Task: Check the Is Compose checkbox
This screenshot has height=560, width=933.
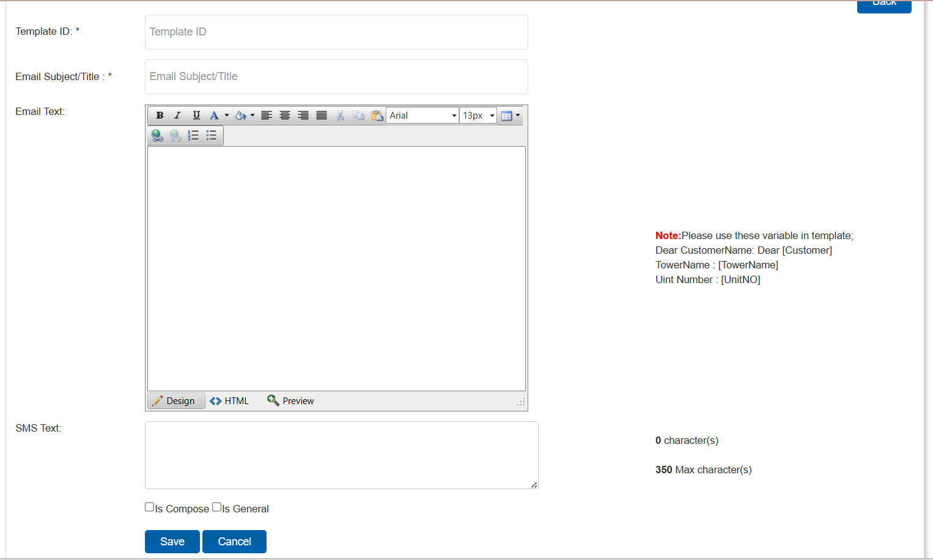Action: pyautogui.click(x=150, y=507)
